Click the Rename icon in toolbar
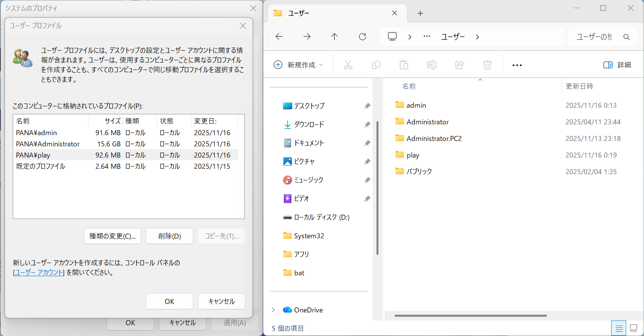The width and height of the screenshot is (644, 336). 431,65
